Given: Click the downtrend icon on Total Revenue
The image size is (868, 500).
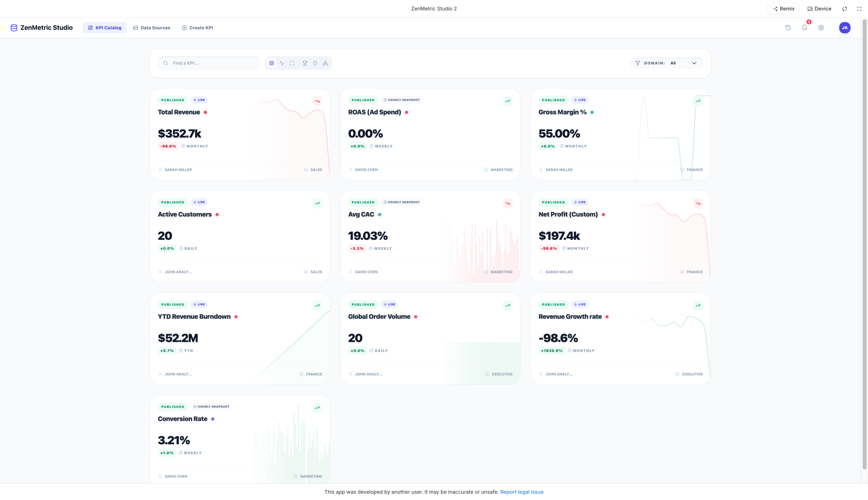Looking at the screenshot, I should (x=317, y=101).
